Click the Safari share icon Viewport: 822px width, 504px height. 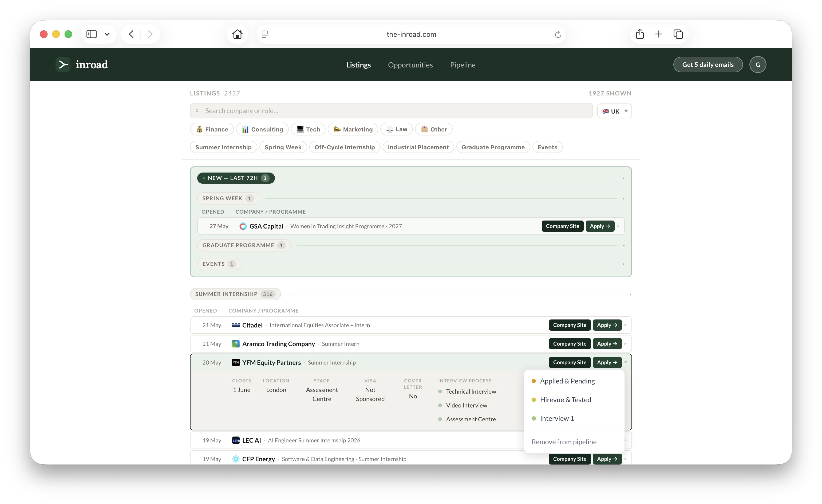point(639,34)
